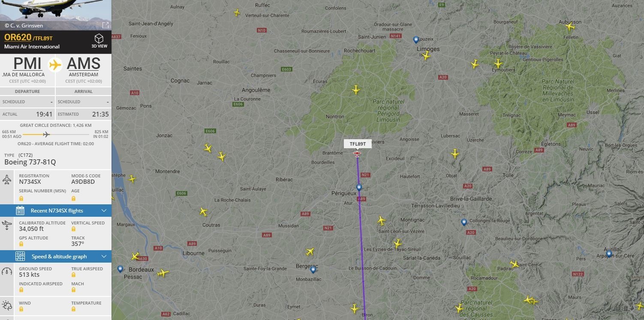Select the red TFL89T aircraft on the map
The height and width of the screenshot is (320, 644).
pos(357,153)
